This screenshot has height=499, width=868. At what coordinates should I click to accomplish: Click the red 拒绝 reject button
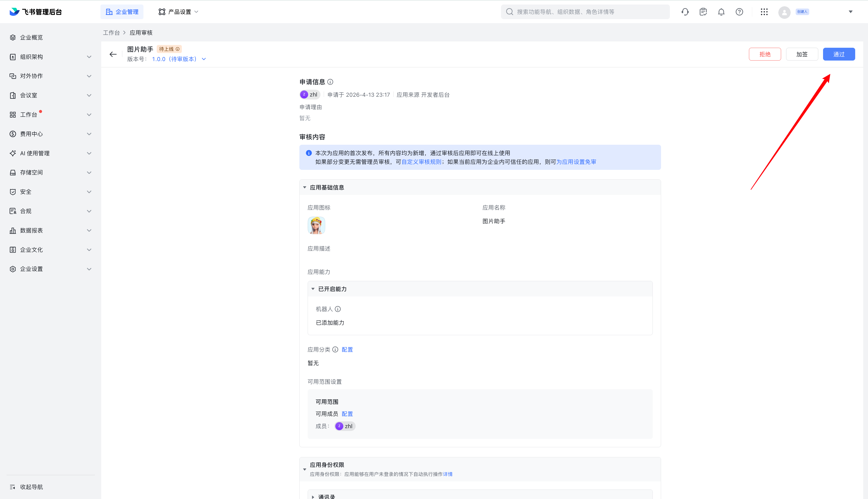(765, 54)
